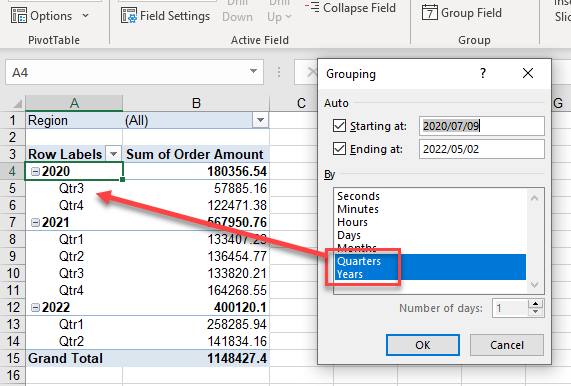
Task: Select column A header
Action: coord(74,103)
